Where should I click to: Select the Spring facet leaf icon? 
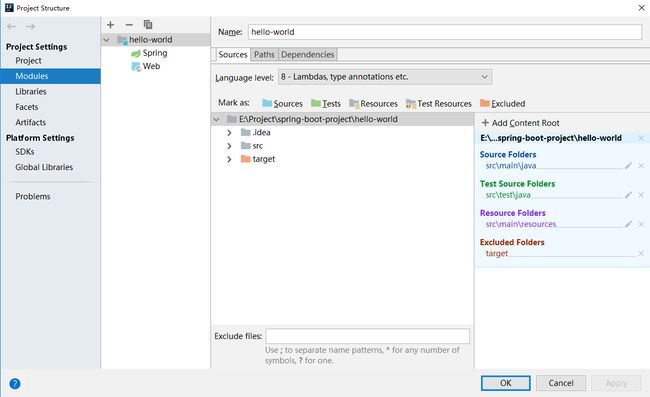136,53
